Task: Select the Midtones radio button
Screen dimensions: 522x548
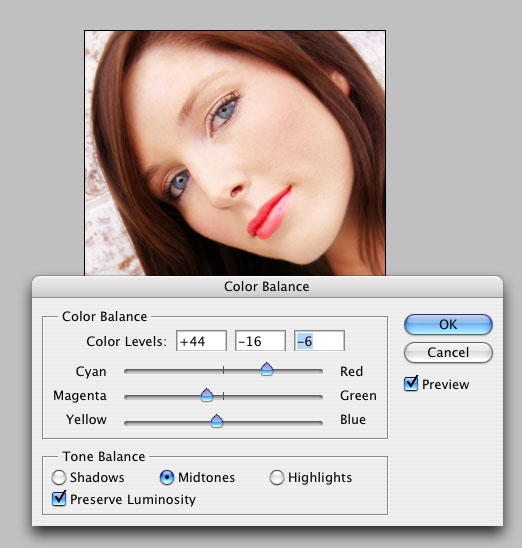Action: 167,477
